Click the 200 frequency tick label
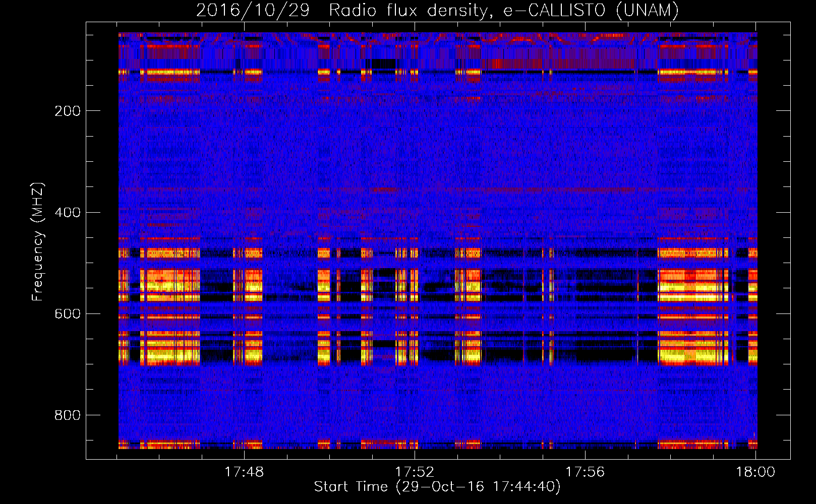816x504 pixels. (x=68, y=111)
